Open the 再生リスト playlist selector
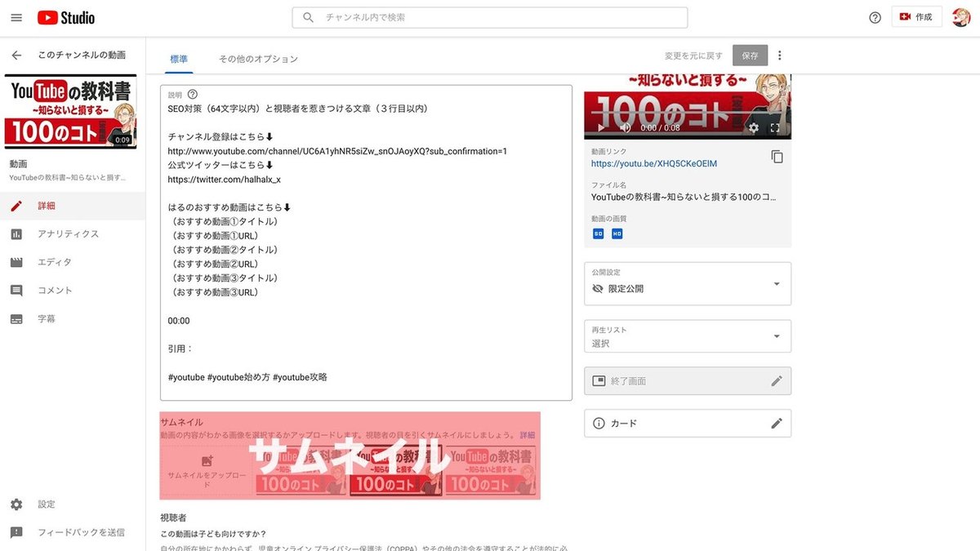 tap(687, 335)
